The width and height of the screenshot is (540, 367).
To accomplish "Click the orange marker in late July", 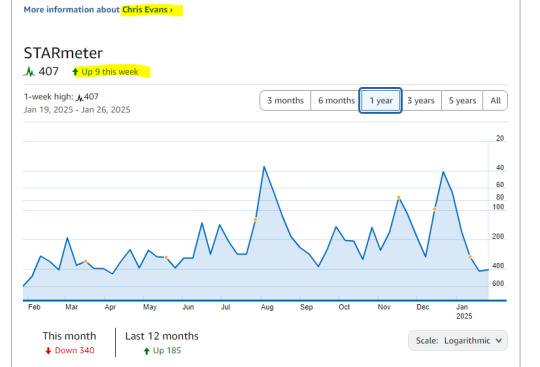I will click(255, 219).
